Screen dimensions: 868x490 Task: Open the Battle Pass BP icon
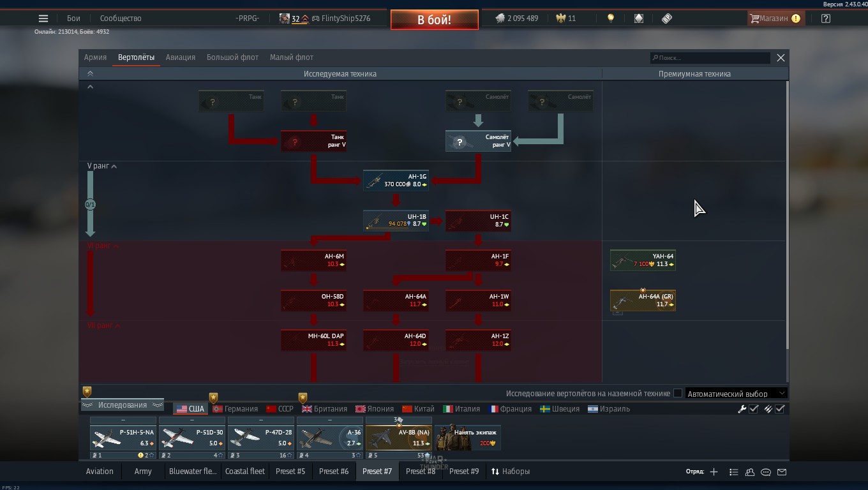[667, 19]
